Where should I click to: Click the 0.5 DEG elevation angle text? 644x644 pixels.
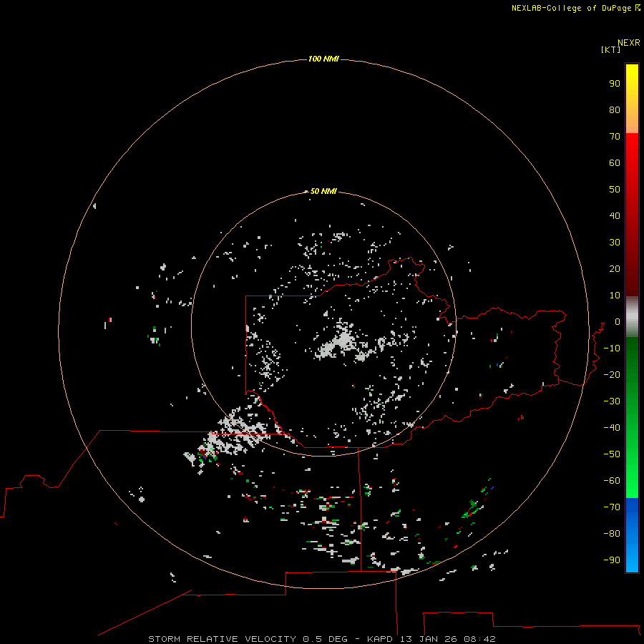pyautogui.click(x=326, y=639)
